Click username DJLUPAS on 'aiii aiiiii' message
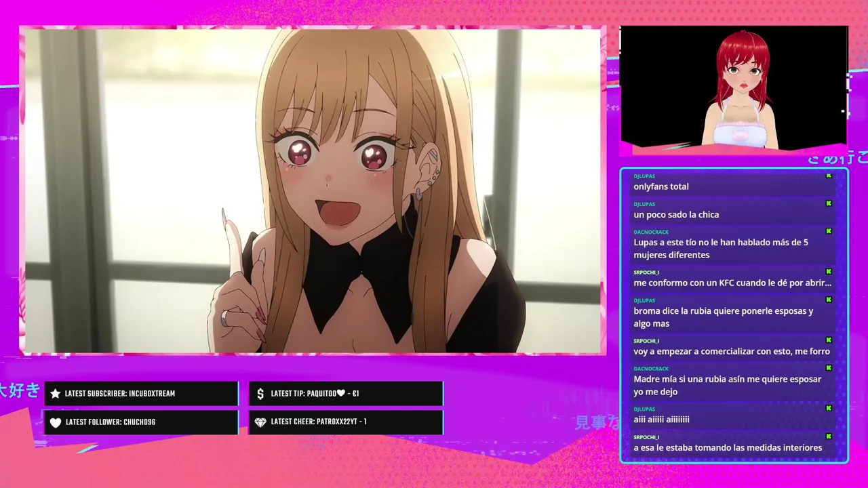This screenshot has width=868, height=488. pyautogui.click(x=644, y=409)
